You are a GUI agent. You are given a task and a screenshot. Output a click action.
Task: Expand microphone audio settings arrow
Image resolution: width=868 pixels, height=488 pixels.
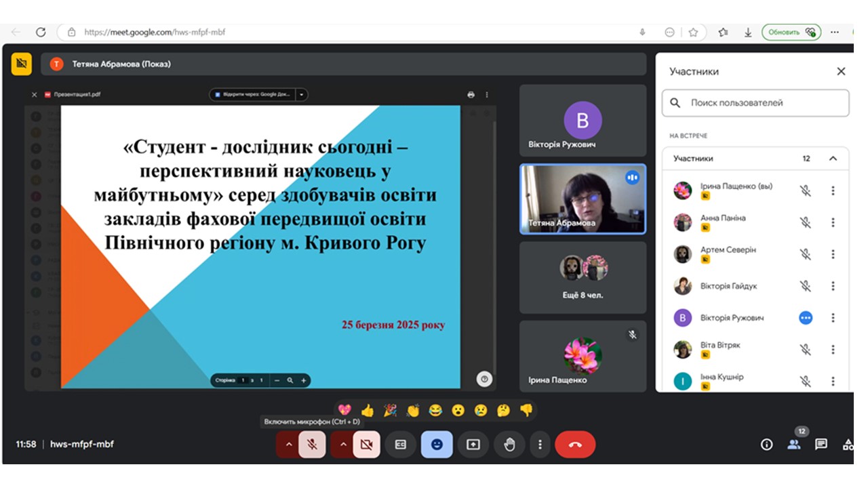288,445
